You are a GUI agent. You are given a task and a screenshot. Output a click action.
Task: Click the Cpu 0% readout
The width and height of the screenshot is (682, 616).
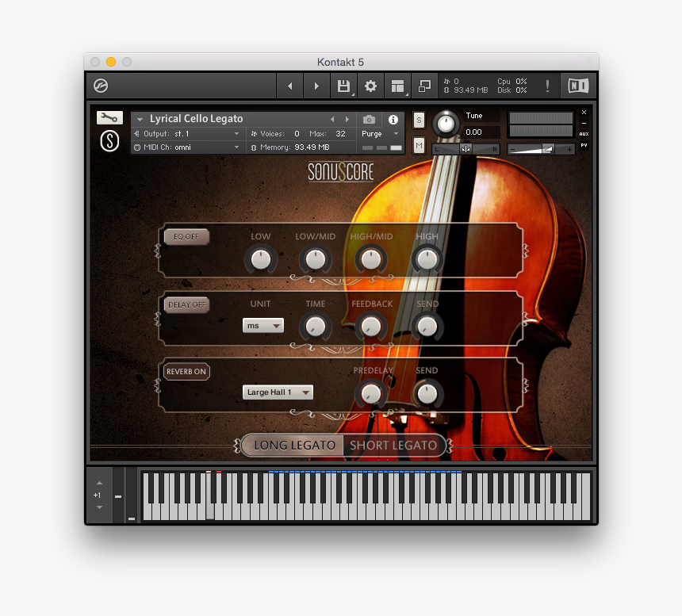(x=512, y=82)
